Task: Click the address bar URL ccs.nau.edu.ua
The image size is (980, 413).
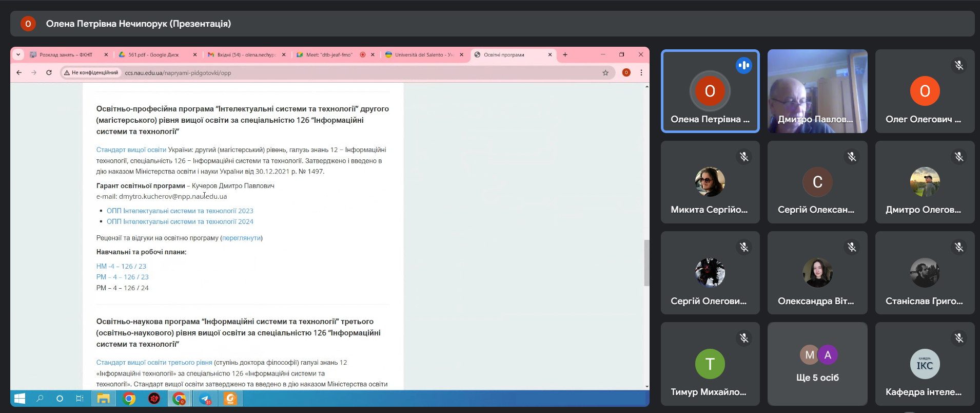Action: [x=178, y=73]
